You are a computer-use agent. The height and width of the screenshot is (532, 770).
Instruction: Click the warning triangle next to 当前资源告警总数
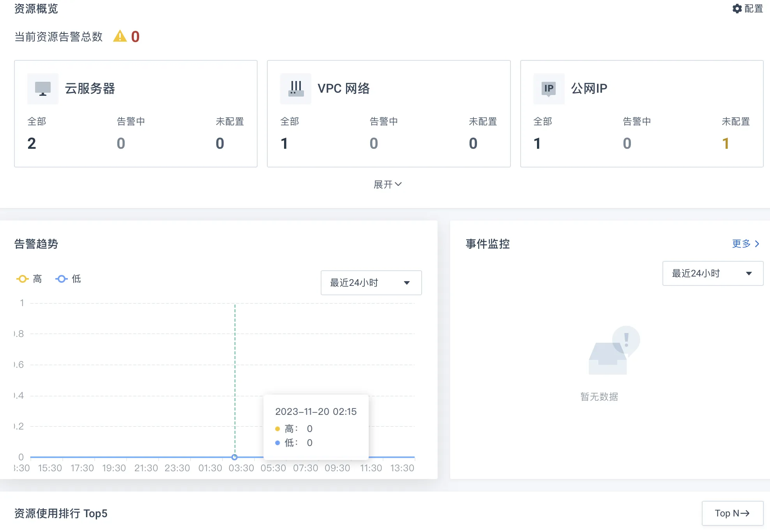pos(119,36)
